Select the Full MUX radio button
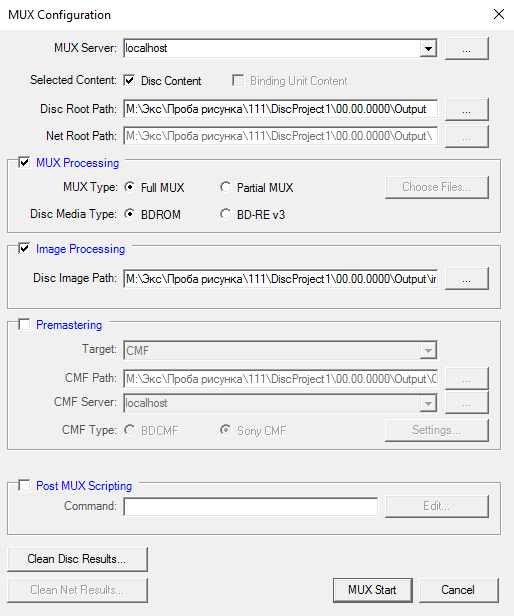 [129, 187]
